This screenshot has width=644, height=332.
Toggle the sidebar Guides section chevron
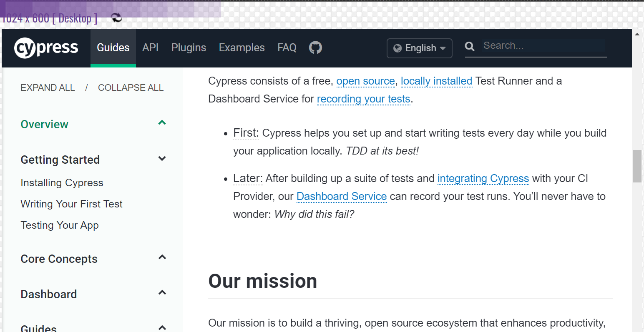162,327
